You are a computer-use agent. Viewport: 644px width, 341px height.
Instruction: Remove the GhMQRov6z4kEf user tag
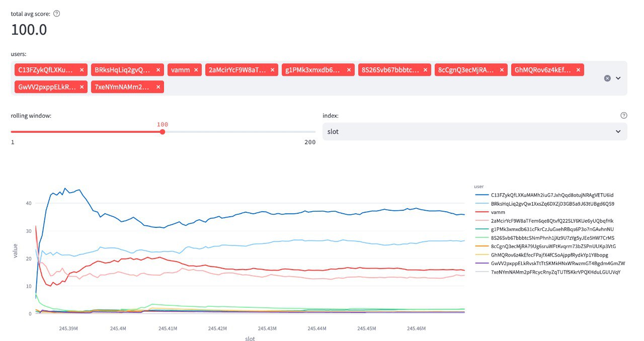pyautogui.click(x=579, y=70)
